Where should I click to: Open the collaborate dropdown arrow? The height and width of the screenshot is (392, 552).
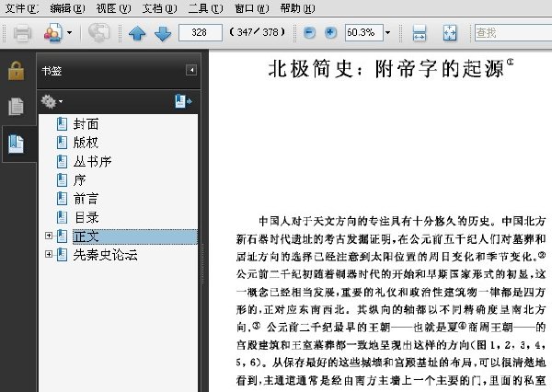[69, 33]
